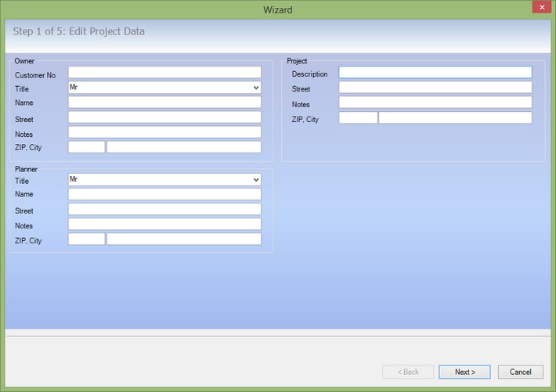Click the 'Description' label in Project
This screenshot has width=556, height=392.
(309, 74)
